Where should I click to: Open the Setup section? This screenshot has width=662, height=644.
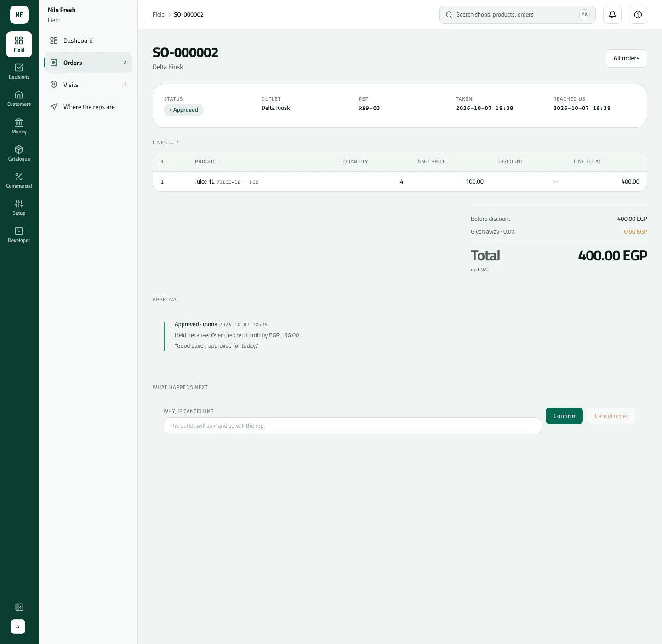coord(19,207)
